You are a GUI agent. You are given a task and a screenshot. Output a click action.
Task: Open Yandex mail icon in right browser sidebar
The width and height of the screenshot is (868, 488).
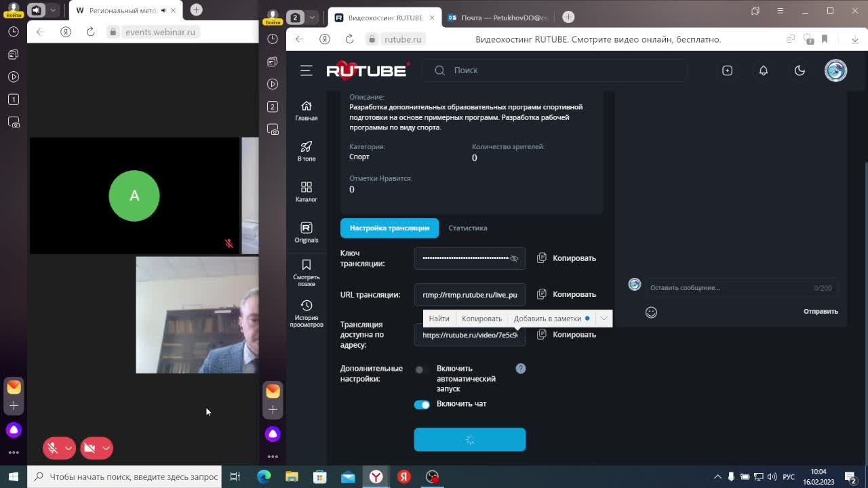point(273,391)
